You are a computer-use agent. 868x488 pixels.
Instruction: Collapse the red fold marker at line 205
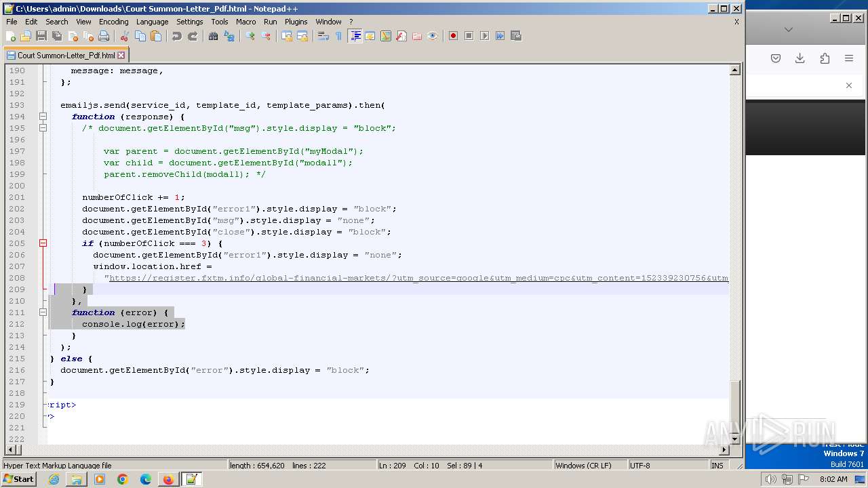43,243
